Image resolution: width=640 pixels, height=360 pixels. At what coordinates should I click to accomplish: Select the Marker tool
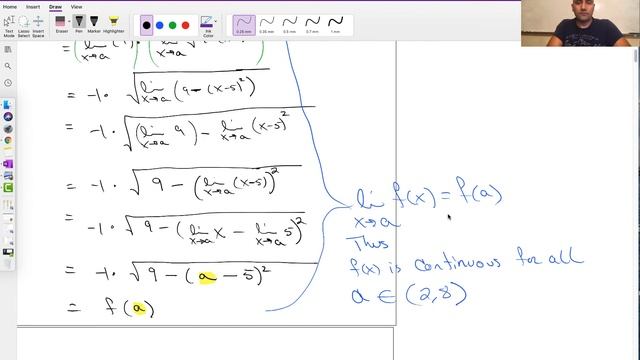(x=94, y=24)
